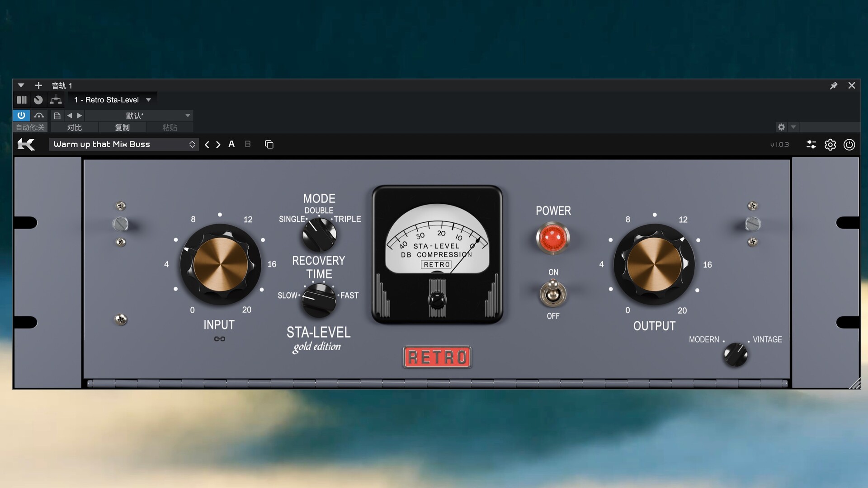This screenshot has width=868, height=488.
Task: Set mode to DOUBLE
Action: 319,211
